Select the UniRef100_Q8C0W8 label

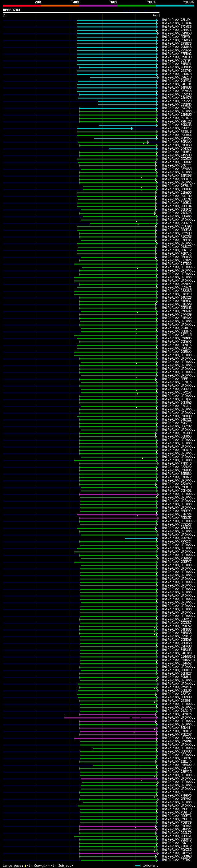[x=176, y=751]
